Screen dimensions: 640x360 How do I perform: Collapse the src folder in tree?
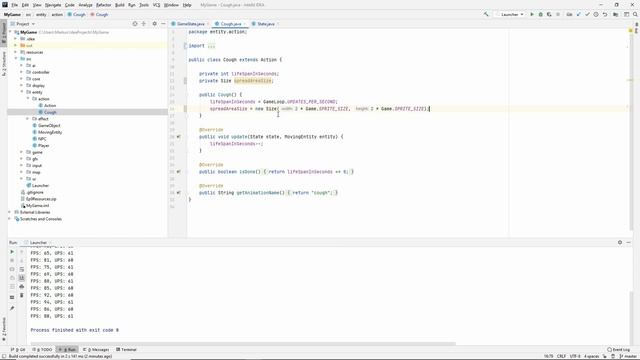pyautogui.click(x=16, y=59)
